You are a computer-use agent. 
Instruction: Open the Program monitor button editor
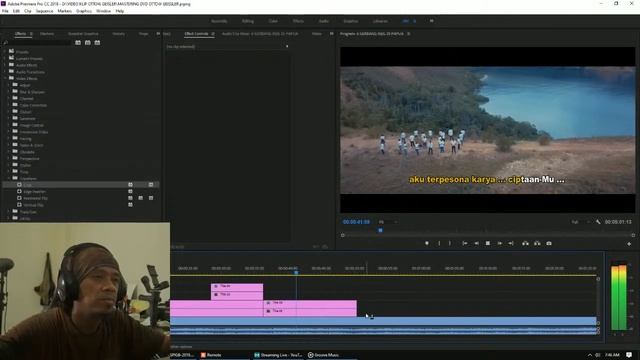[x=629, y=244]
